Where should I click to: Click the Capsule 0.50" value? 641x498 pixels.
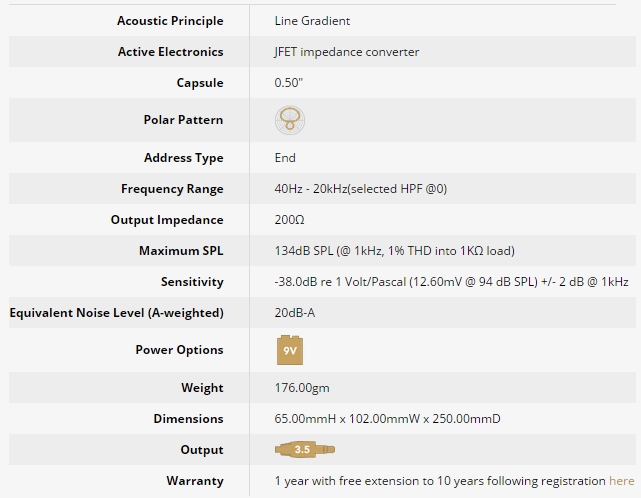pos(289,83)
